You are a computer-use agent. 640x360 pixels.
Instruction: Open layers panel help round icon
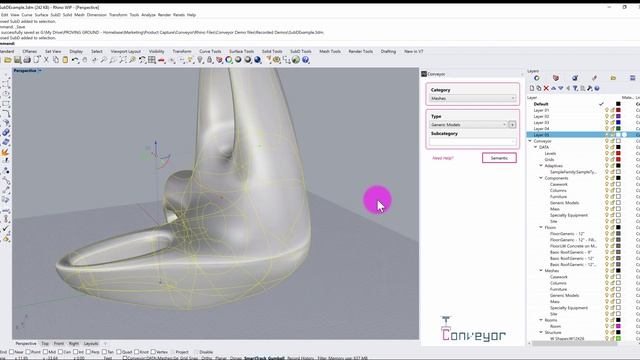(x=597, y=88)
